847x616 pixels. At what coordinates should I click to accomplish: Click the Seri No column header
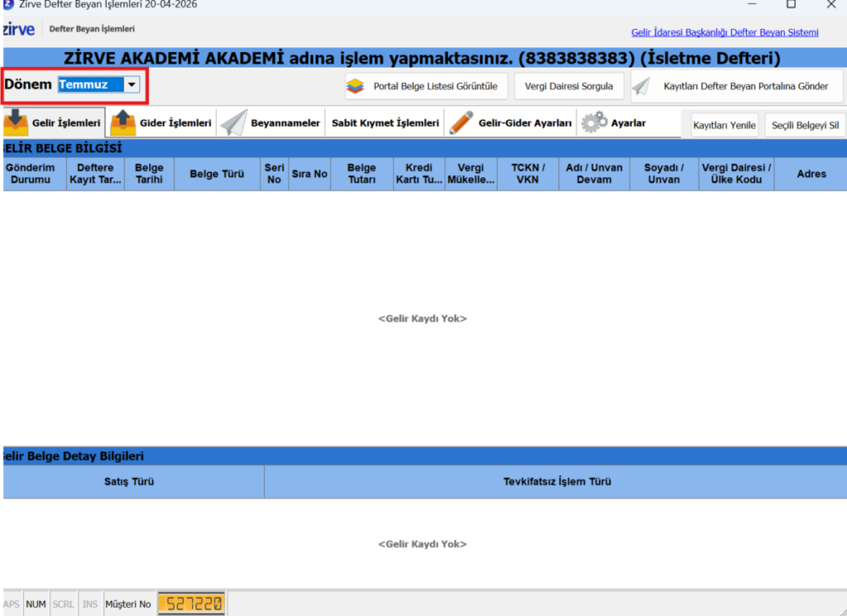click(x=275, y=174)
